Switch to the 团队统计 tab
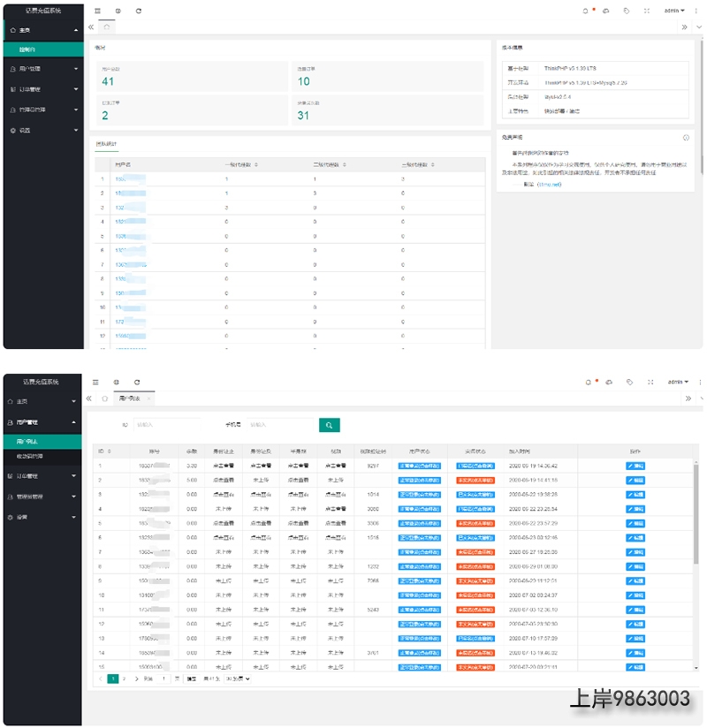 tap(106, 144)
